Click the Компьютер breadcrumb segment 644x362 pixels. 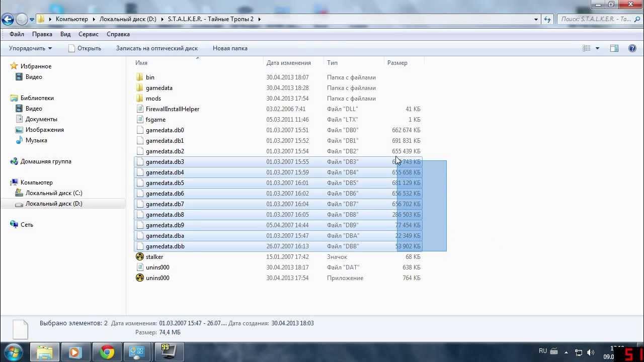71,19
